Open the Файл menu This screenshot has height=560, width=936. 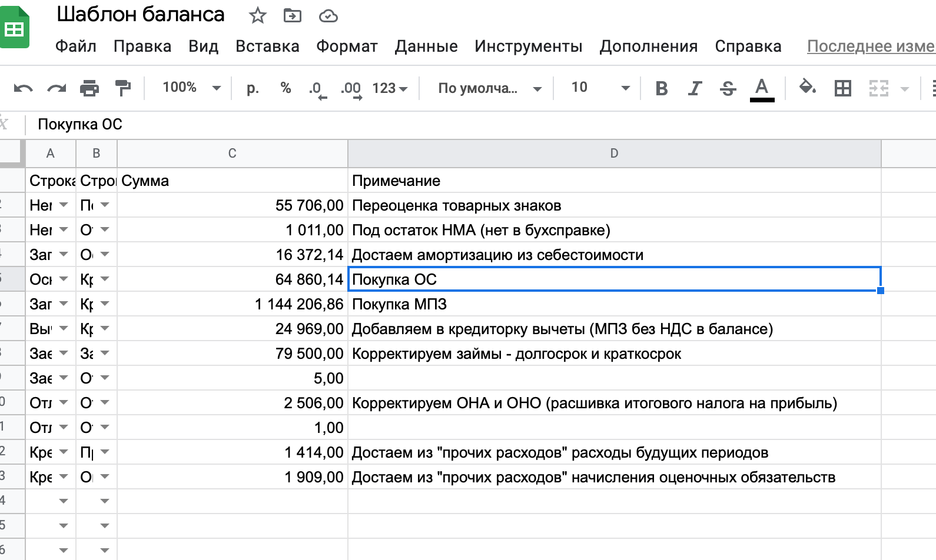pos(76,46)
